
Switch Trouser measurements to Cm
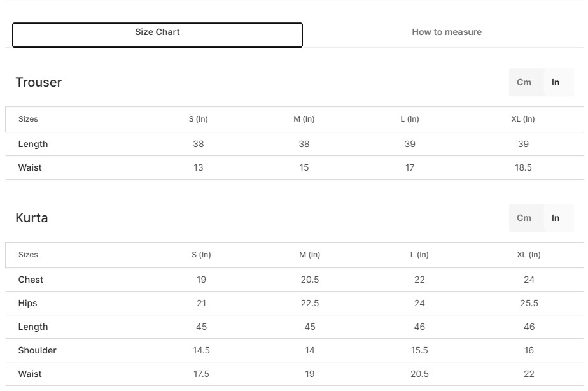click(524, 82)
